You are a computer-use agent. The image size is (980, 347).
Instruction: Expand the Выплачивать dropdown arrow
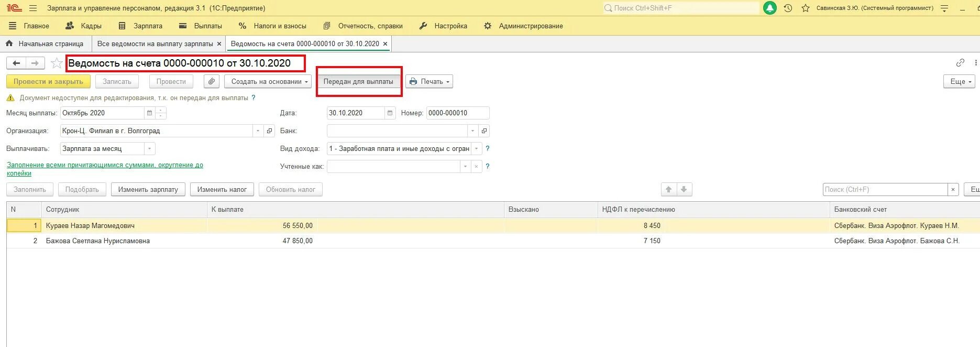coord(149,149)
